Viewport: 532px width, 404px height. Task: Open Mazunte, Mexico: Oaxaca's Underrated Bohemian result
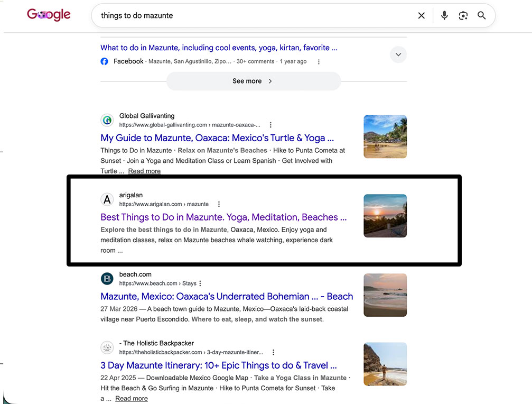coord(227,296)
